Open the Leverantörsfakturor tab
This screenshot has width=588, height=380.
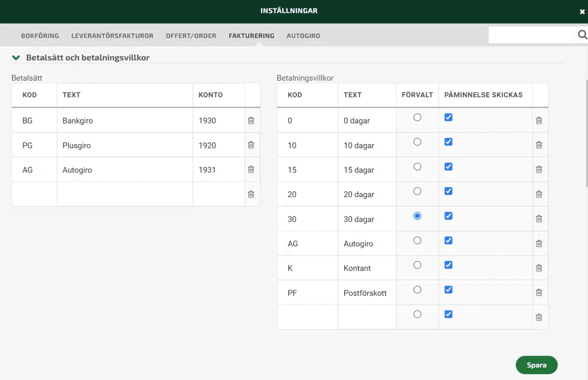click(112, 36)
